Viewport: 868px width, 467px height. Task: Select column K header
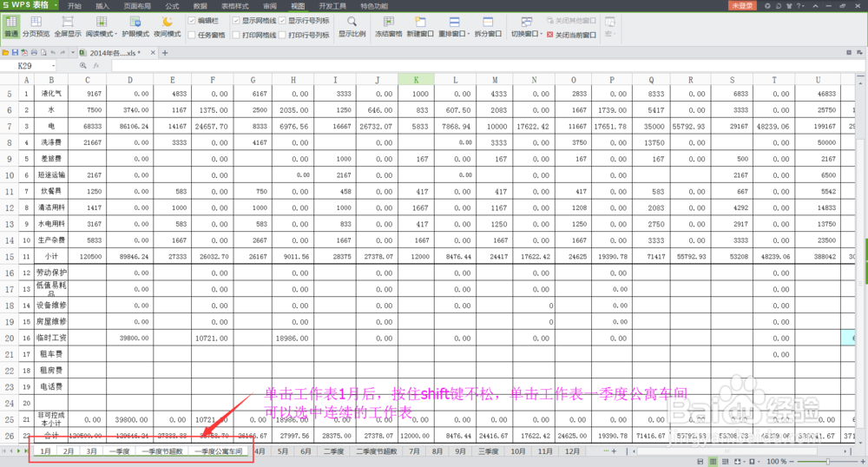416,80
